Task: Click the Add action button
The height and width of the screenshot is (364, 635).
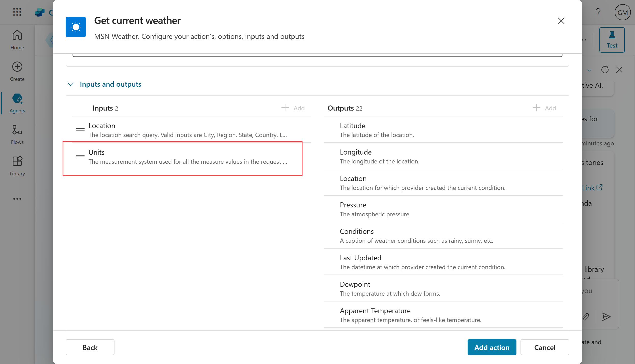Action: click(x=492, y=347)
